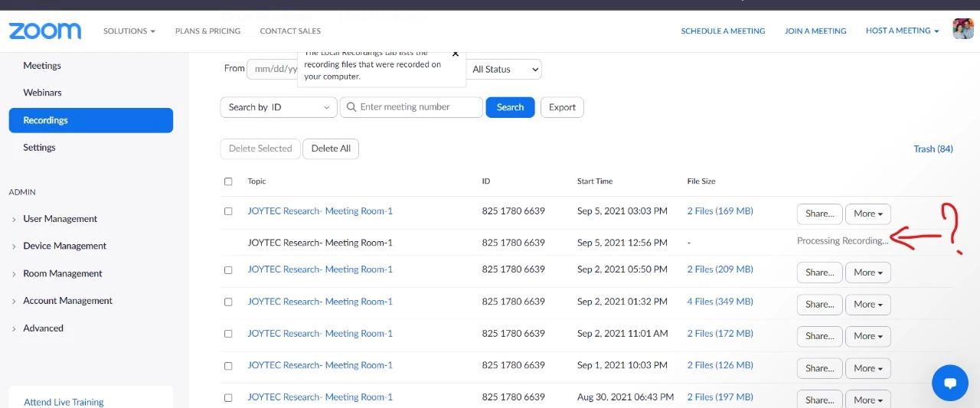Share the Sep 2 01:32 PM recording

(x=820, y=305)
